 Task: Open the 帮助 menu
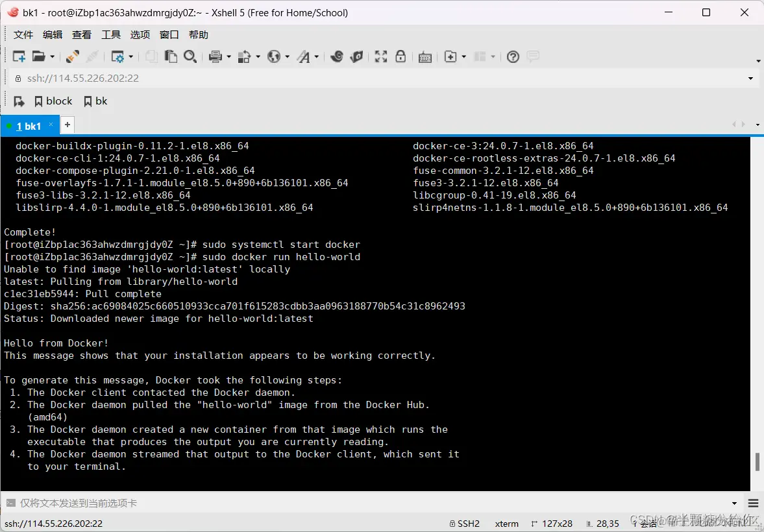tap(199, 34)
